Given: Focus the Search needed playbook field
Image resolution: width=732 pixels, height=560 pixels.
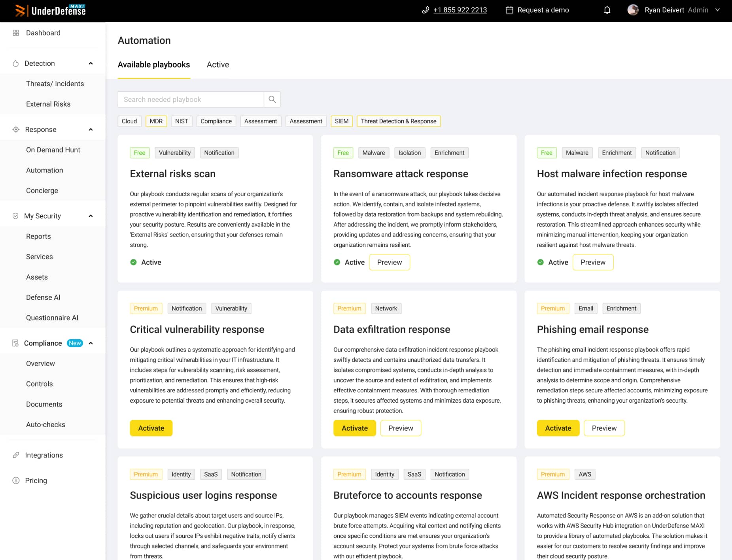Looking at the screenshot, I should (x=191, y=99).
